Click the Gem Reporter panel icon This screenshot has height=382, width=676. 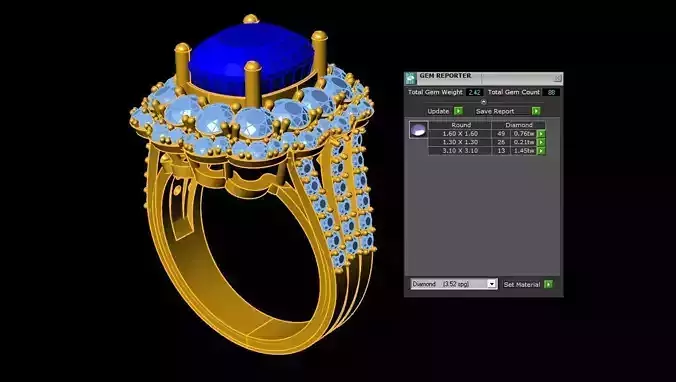tap(410, 78)
